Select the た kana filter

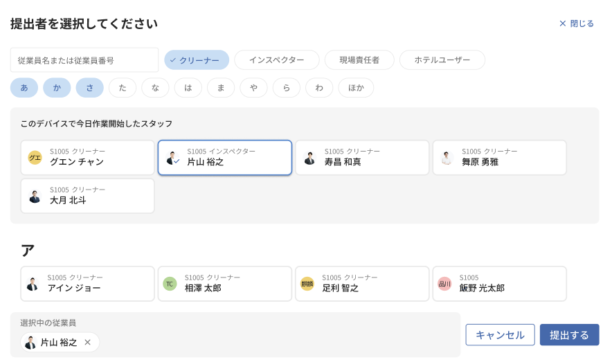(123, 88)
